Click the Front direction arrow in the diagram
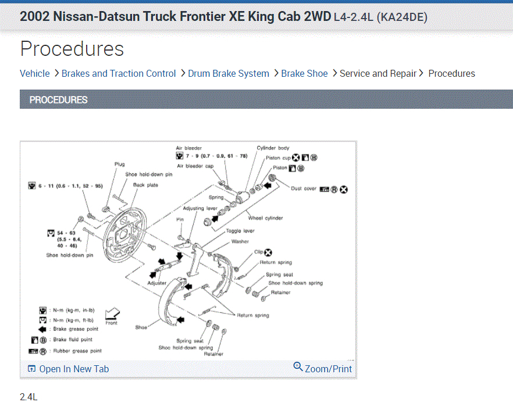The height and width of the screenshot is (420, 513). (x=112, y=315)
